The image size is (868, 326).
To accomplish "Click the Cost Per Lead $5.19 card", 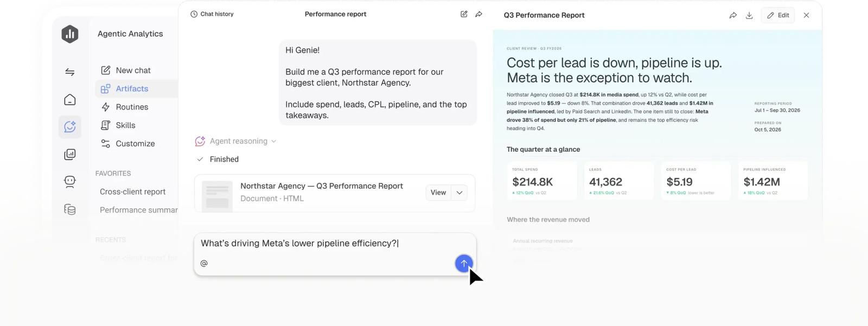I will 696,181.
